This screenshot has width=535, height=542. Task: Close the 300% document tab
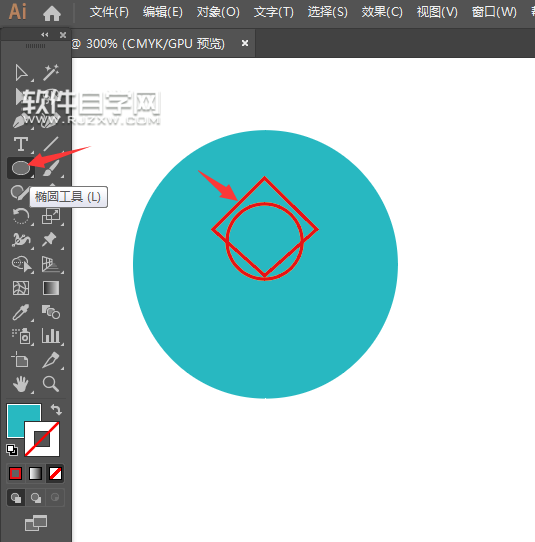245,43
